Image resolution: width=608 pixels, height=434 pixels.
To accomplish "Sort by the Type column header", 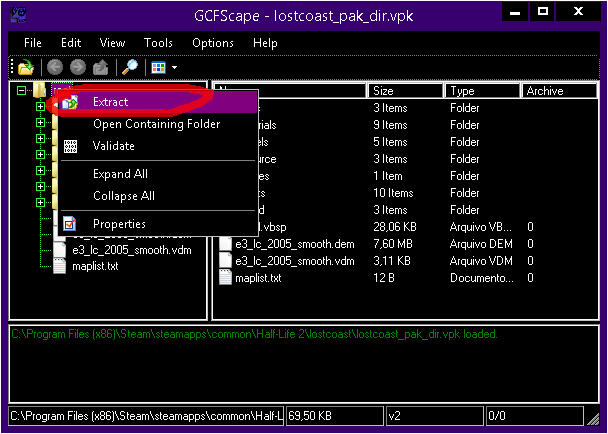I will coord(482,91).
